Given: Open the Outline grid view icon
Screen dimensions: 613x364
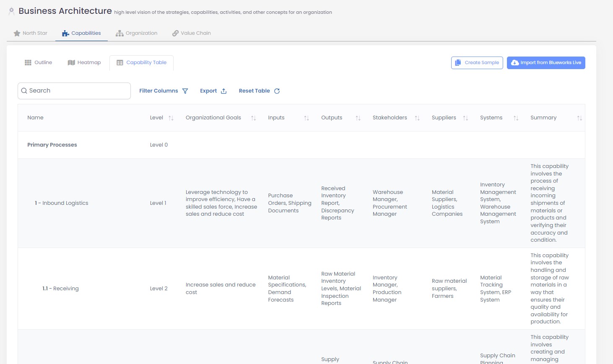Looking at the screenshot, I should pyautogui.click(x=28, y=62).
